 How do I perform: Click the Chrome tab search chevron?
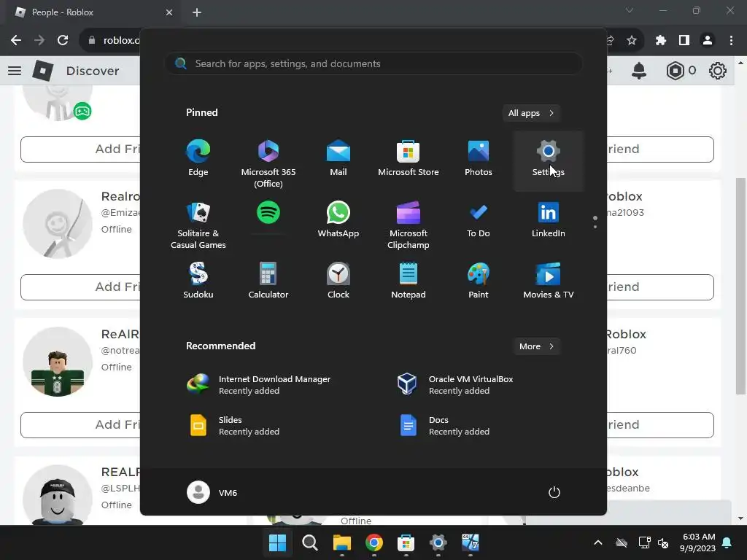[630, 10]
